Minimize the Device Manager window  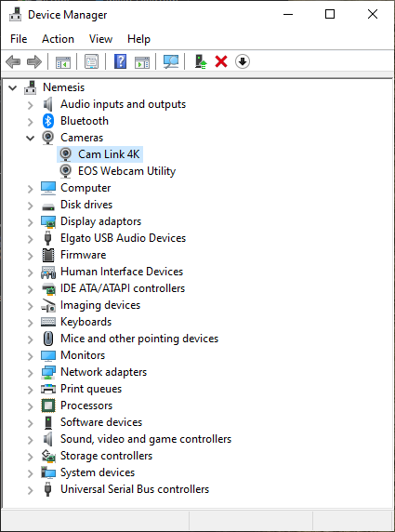point(288,14)
